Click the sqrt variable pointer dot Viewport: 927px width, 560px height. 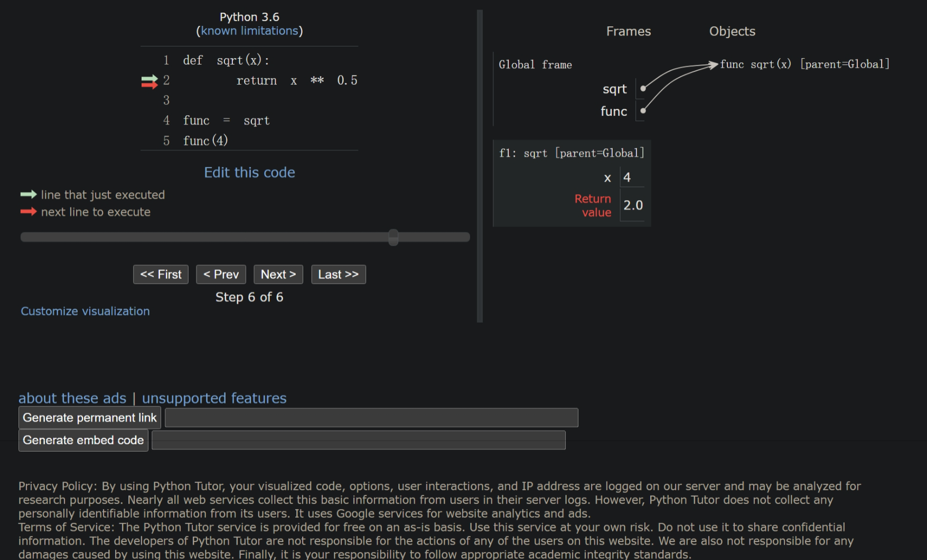coord(643,89)
